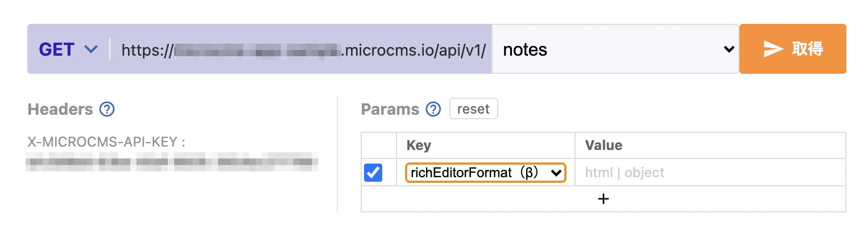Click the html | object value field

(710, 173)
